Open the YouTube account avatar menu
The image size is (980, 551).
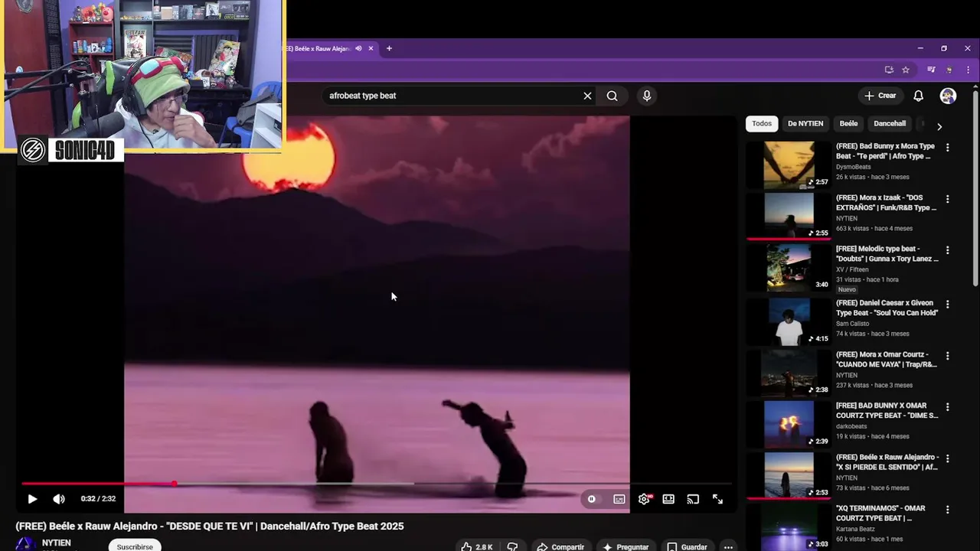[948, 96]
